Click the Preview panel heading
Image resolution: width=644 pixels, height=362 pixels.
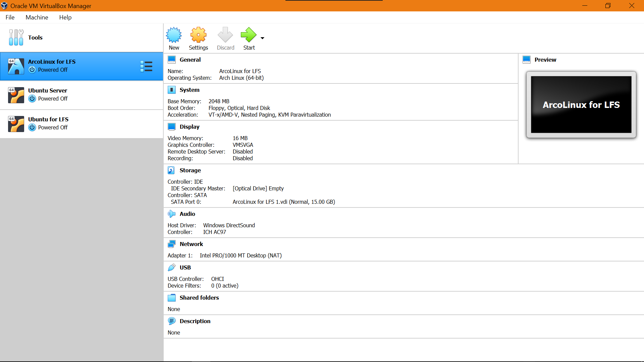coord(545,60)
